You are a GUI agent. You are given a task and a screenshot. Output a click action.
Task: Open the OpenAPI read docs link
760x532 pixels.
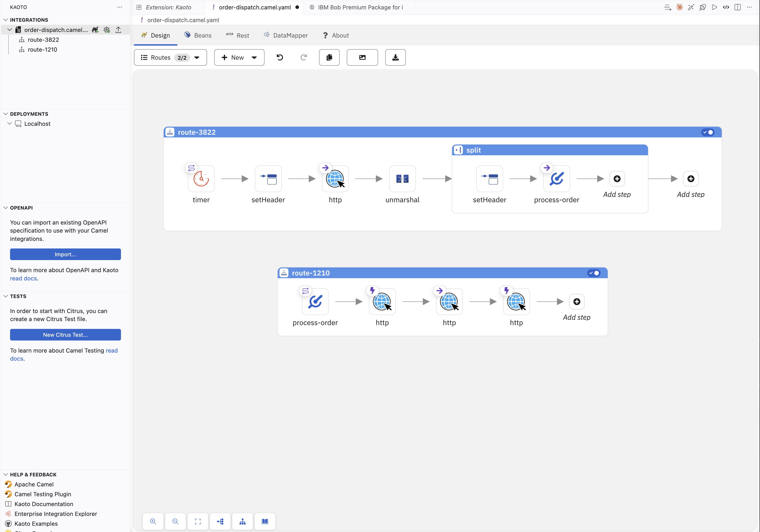[23, 278]
